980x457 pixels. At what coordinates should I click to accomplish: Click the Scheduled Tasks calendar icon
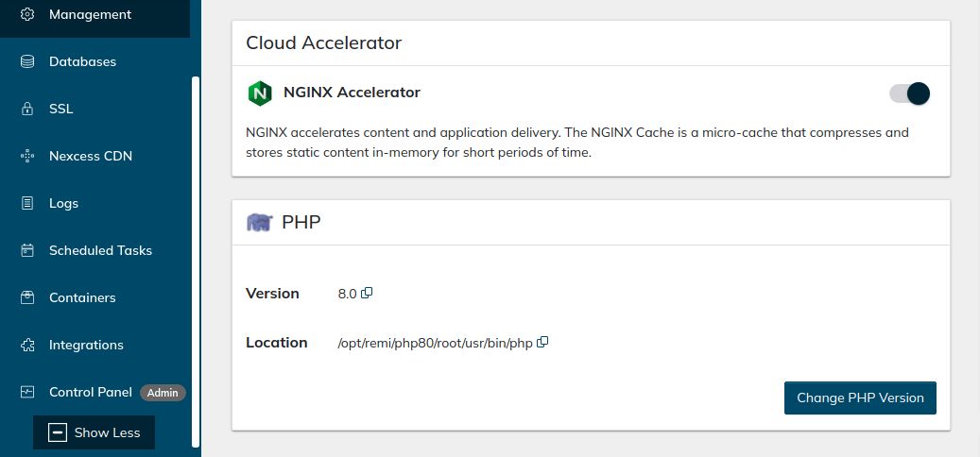[x=27, y=250]
